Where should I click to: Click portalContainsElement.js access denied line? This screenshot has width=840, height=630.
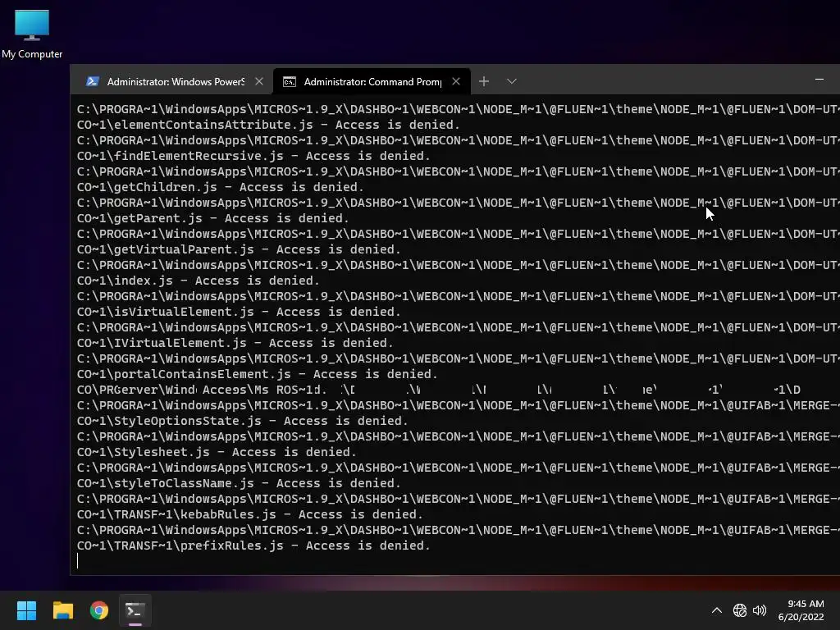coord(257,374)
